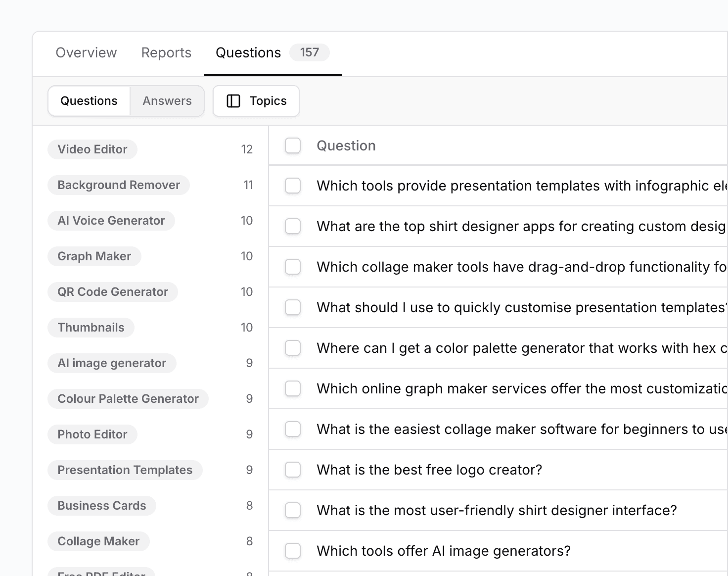Open the Business Cards topic
The image size is (728, 576).
tap(101, 505)
